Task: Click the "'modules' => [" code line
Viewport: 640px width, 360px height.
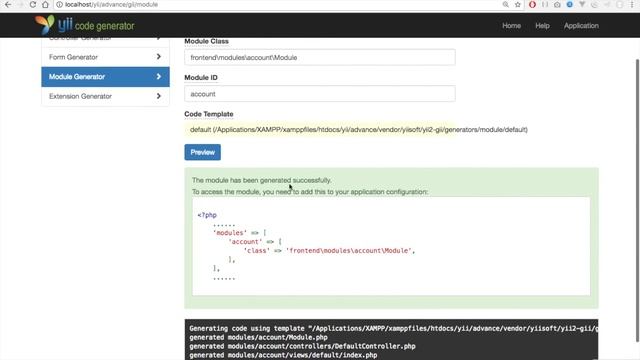Action: [x=240, y=233]
